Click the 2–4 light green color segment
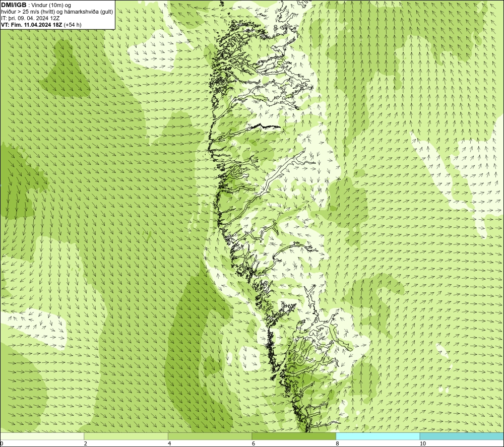This screenshot has width=504, height=447. tap(126, 436)
